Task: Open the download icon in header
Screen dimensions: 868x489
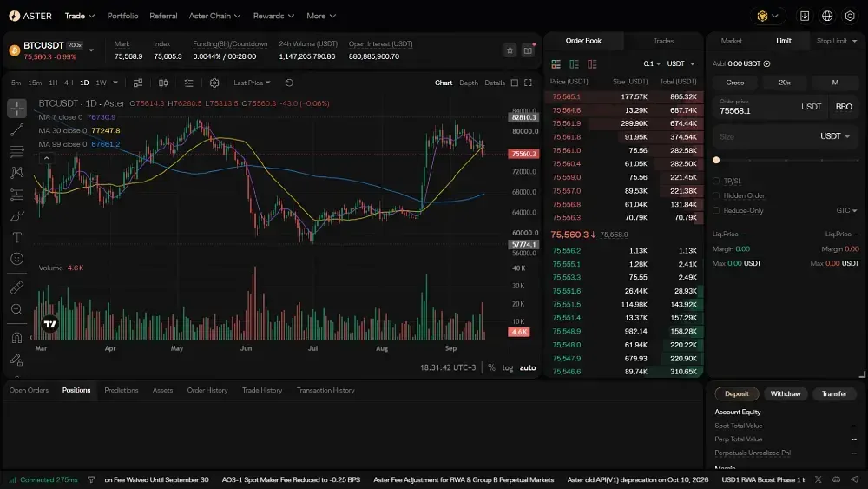Action: pyautogui.click(x=805, y=16)
